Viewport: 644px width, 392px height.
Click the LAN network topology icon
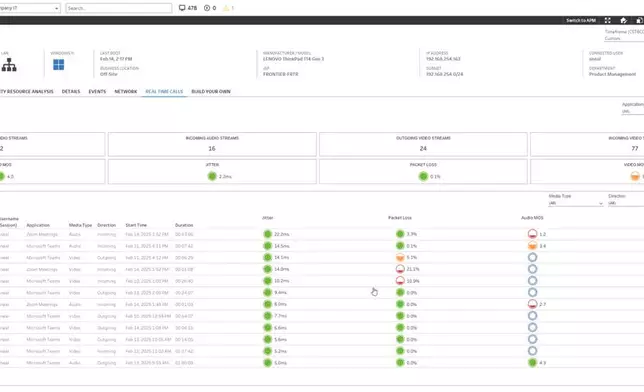pos(9,65)
